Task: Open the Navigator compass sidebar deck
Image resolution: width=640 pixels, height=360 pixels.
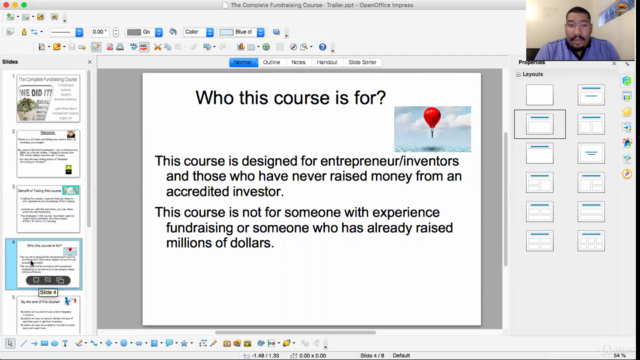Action: [x=627, y=174]
